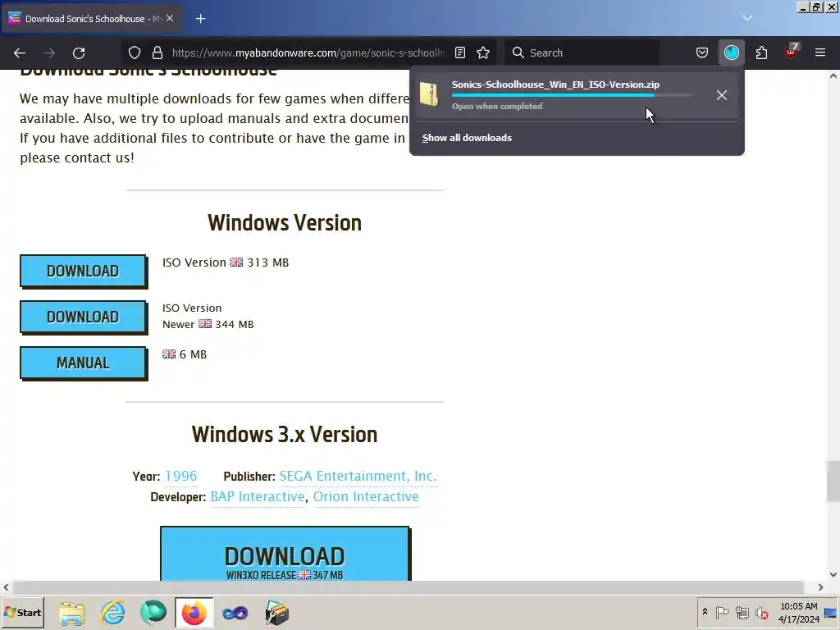Open the SEGA Entertainment, Inc. publisher link
The image size is (840, 630).
pos(358,476)
